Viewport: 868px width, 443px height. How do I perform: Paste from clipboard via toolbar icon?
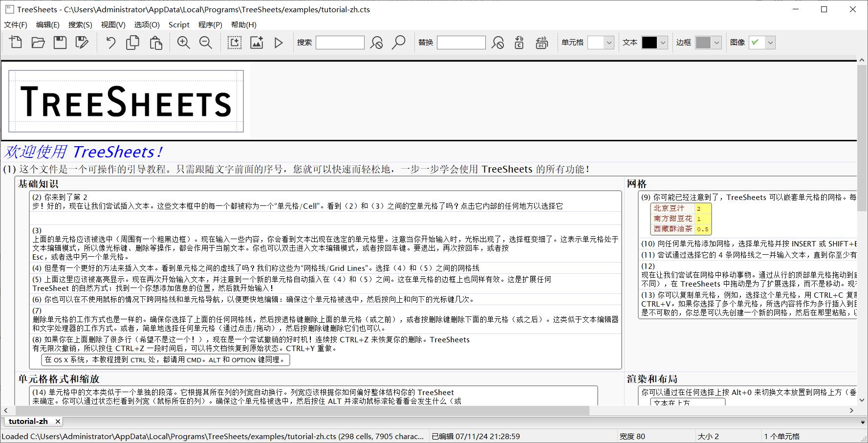[155, 43]
